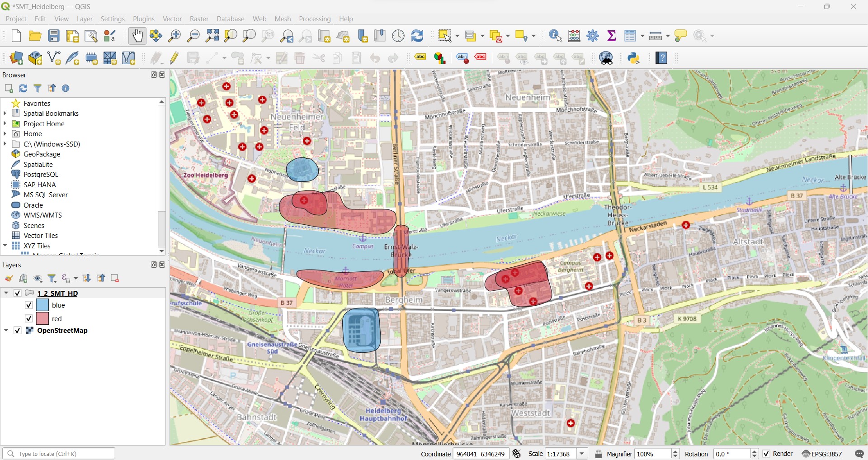
Task: Create a new Spatial Bookmark
Action: (x=363, y=35)
